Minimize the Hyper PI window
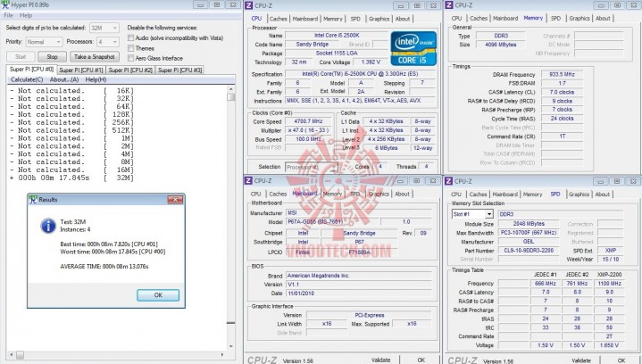 (x=201, y=5)
